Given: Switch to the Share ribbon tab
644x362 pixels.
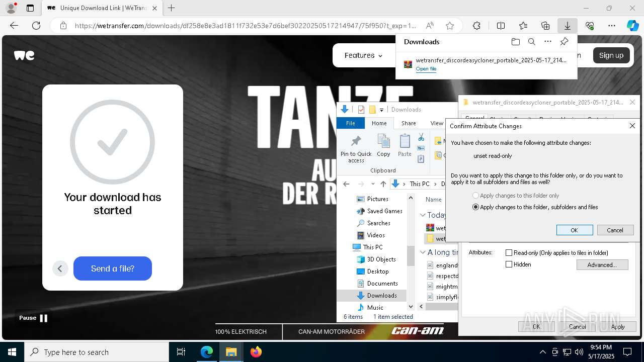Looking at the screenshot, I should (x=409, y=123).
